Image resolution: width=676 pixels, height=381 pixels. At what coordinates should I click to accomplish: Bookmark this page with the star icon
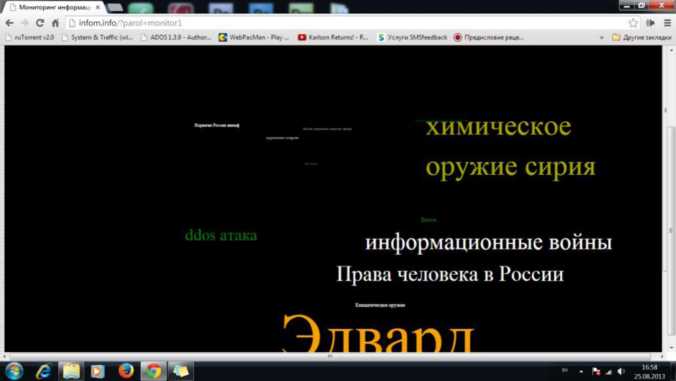(633, 23)
